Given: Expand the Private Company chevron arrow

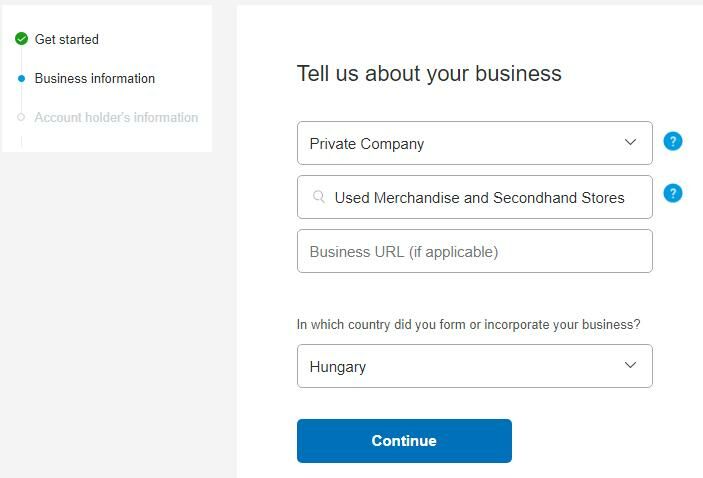Looking at the screenshot, I should coord(630,142).
